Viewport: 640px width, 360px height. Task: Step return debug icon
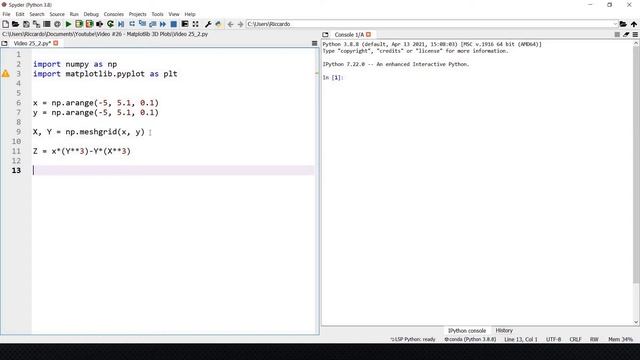click(152, 24)
